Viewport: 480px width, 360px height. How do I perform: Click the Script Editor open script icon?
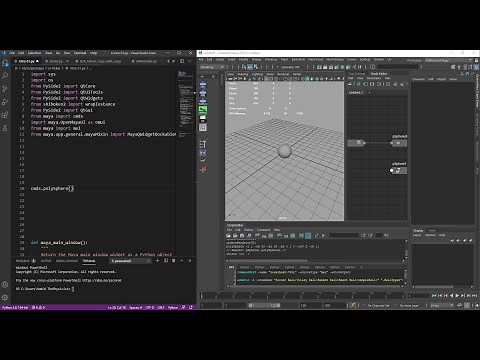[x=229, y=235]
